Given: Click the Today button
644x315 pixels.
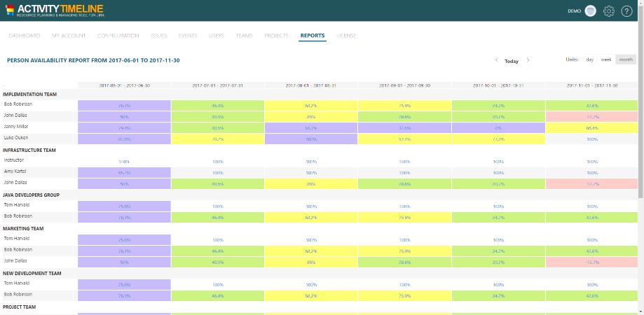Looking at the screenshot, I should 512,61.
